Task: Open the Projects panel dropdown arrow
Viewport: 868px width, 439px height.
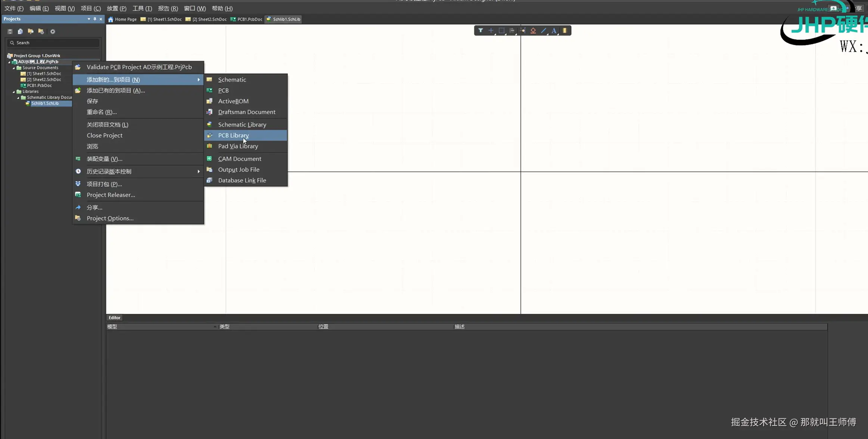Action: 89,19
